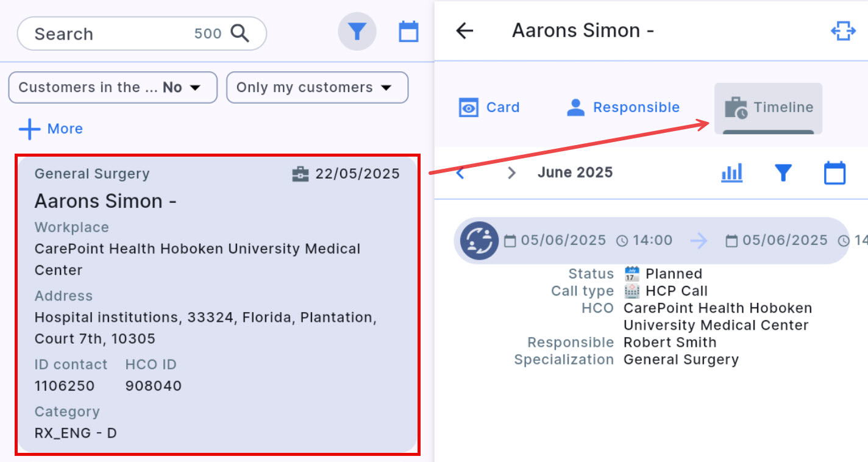Open the 'Only my customers' dropdown
Viewport: 868px width, 462px height.
tap(317, 88)
